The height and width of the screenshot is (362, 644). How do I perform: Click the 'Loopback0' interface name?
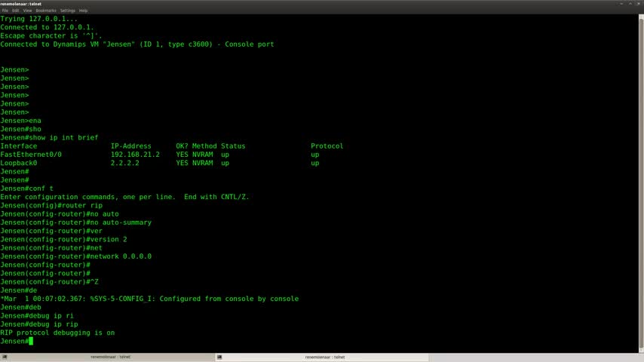coord(19,163)
